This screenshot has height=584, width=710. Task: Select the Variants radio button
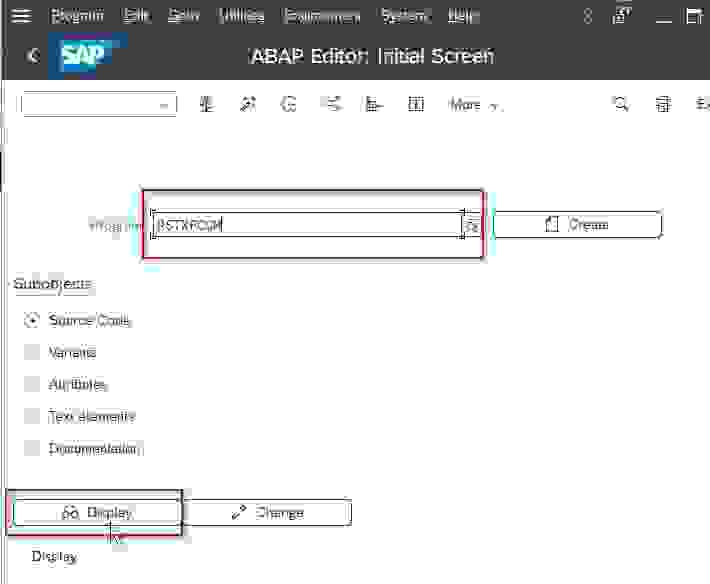32,352
